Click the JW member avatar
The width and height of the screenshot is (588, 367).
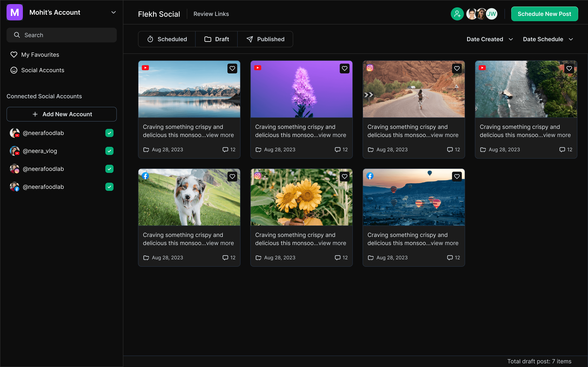[492, 14]
